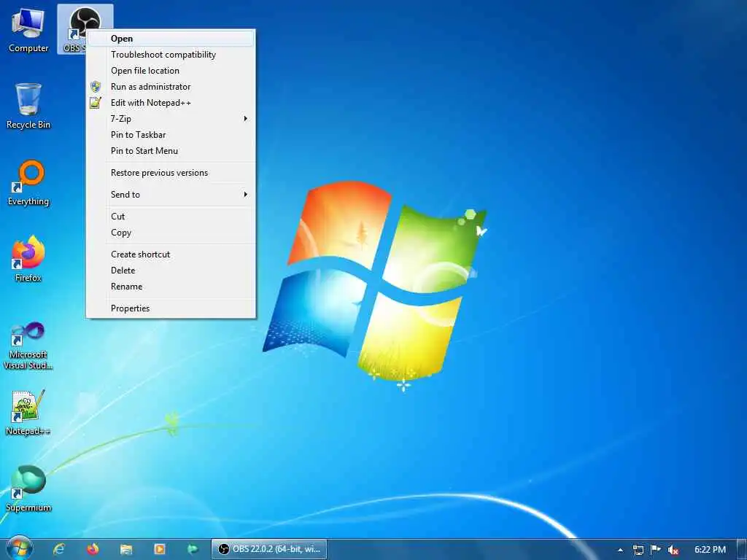Select the Recycle Bin desktop icon
The width and height of the screenshot is (747, 560).
pos(28,106)
